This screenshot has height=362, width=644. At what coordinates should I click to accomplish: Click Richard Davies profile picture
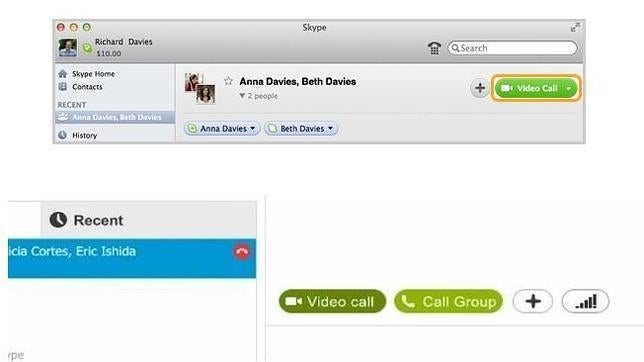click(x=67, y=48)
